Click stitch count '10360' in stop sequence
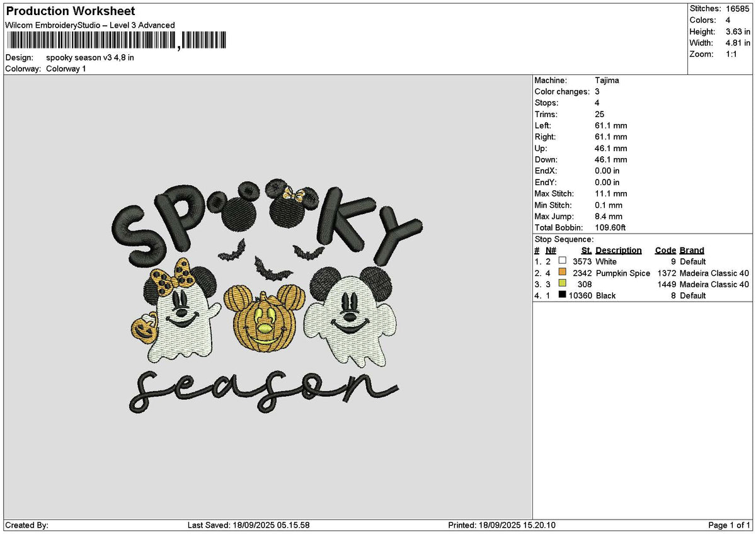 coord(580,295)
